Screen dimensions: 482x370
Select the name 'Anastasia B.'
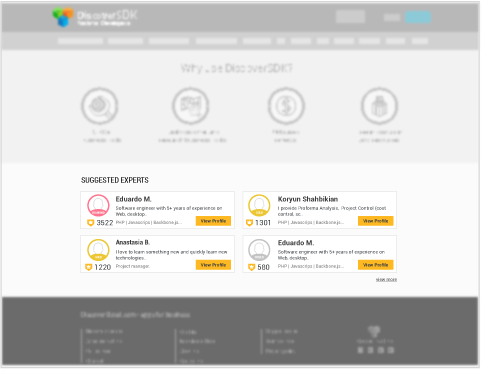(133, 242)
